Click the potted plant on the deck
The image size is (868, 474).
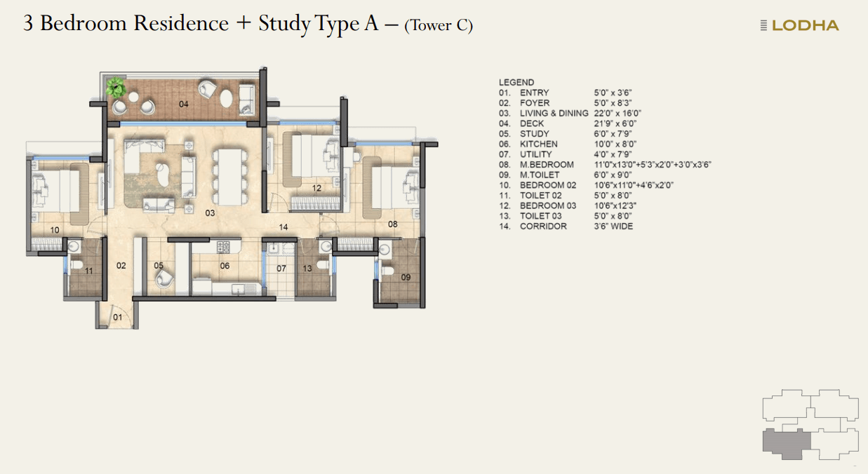pos(115,88)
